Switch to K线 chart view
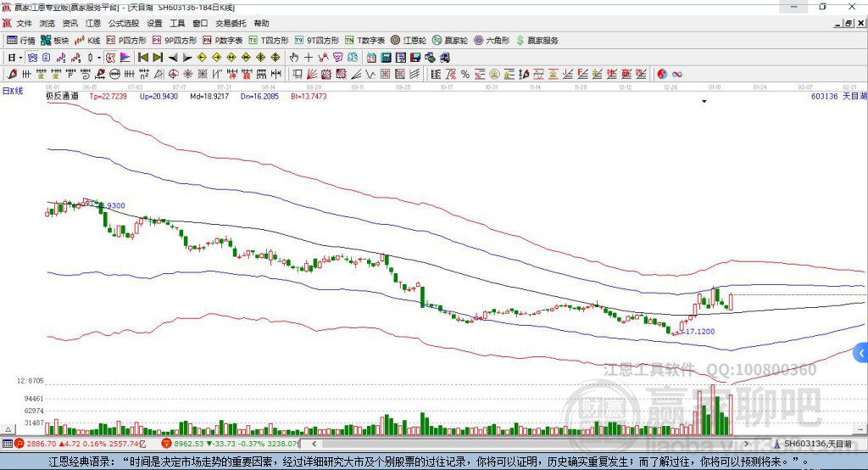868x470 pixels. click(x=87, y=41)
